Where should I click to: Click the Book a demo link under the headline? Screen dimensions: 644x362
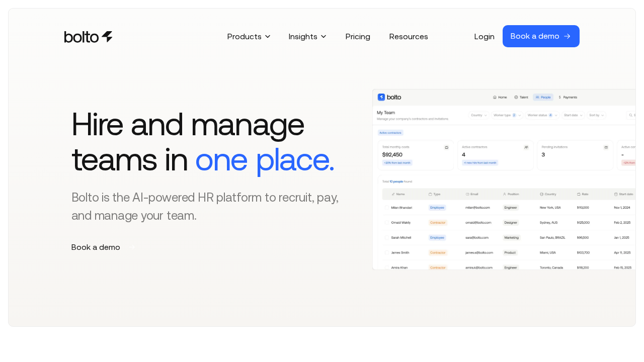coord(96,247)
